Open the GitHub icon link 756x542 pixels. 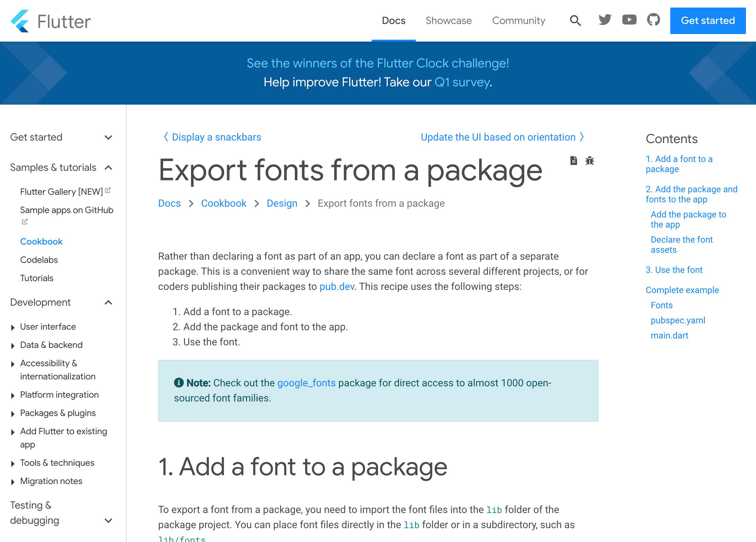point(653,20)
